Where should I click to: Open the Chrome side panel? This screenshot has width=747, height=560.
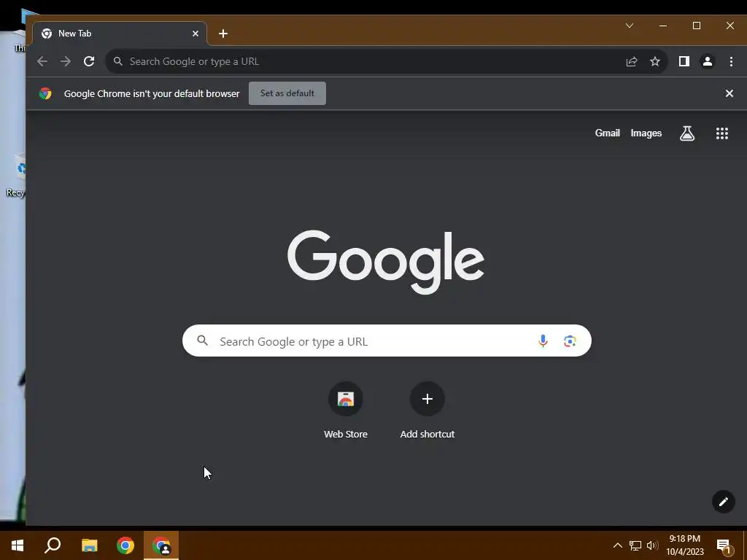[x=684, y=61]
